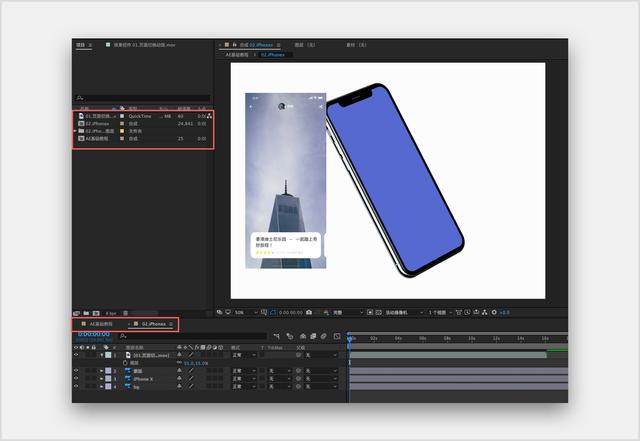Click the hide shy layers icon in the timeline
The width and height of the screenshot is (640, 441).
(303, 336)
